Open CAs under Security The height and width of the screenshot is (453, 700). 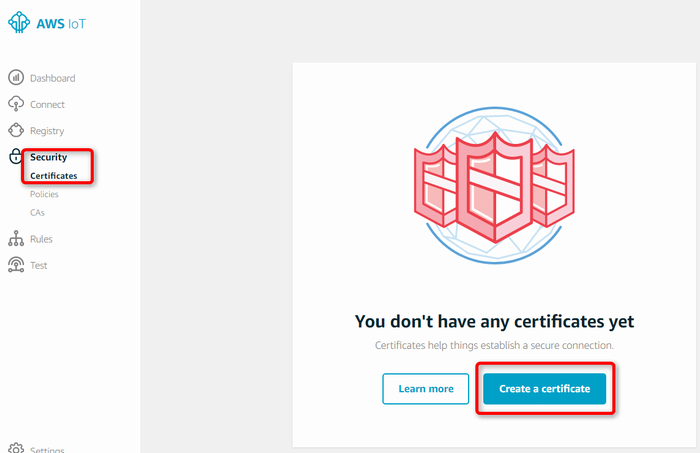click(x=37, y=212)
